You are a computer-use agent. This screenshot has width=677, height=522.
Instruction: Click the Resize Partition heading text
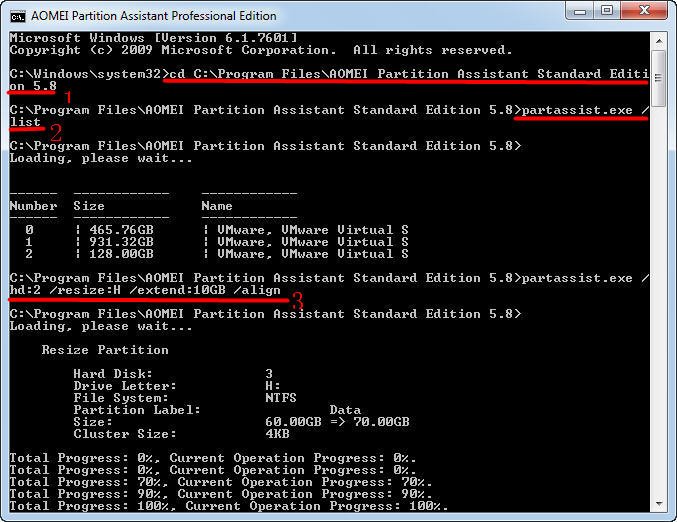[105, 350]
